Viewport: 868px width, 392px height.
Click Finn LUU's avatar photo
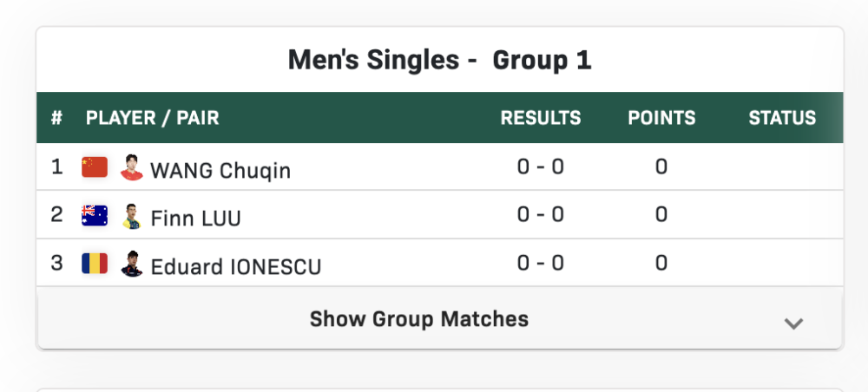click(132, 216)
